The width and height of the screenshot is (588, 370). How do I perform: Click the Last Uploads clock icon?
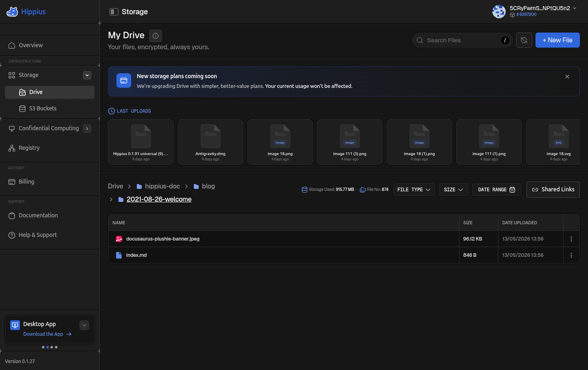click(112, 111)
